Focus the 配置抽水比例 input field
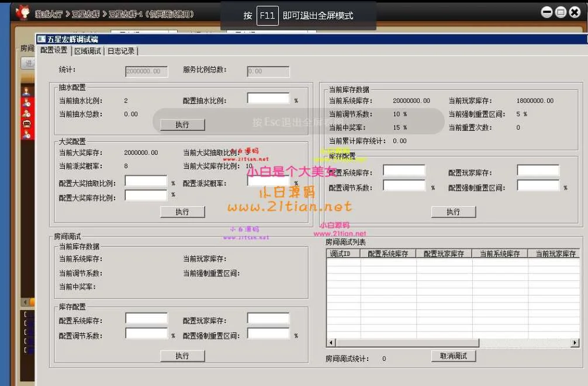The image size is (588, 386). 268,99
